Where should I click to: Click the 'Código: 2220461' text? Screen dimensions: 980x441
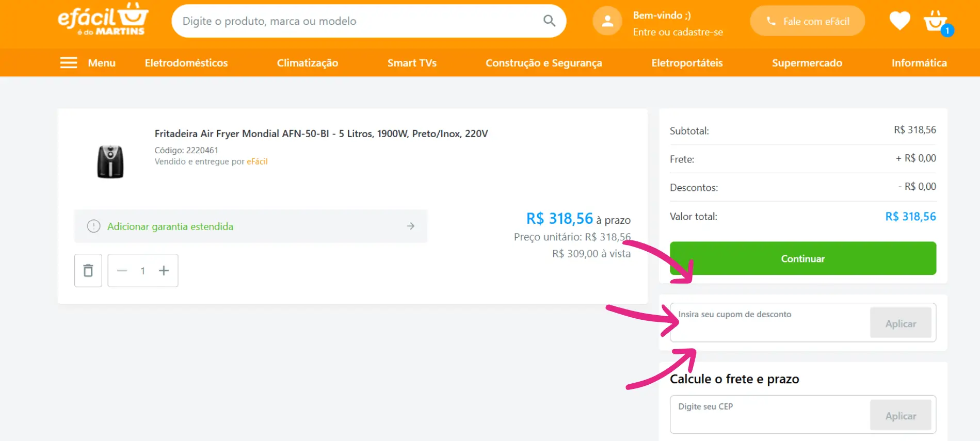point(186,150)
